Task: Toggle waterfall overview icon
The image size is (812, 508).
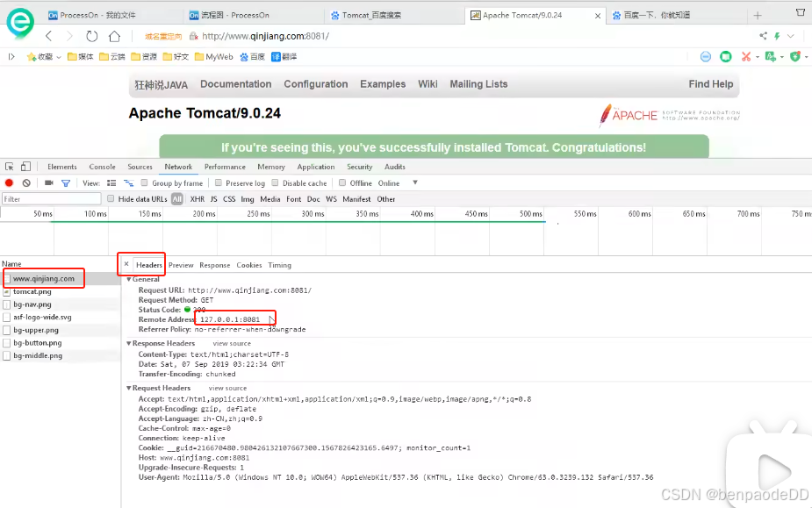Action: [128, 182]
